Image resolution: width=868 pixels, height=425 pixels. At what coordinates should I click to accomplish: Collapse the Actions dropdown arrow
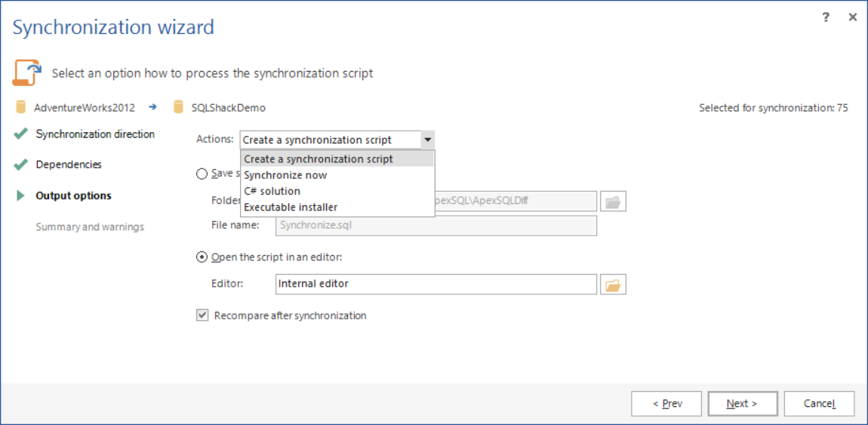(427, 140)
